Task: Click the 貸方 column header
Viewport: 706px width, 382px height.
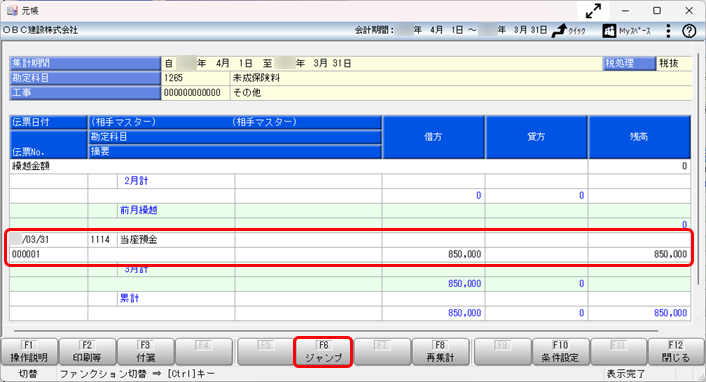Action: tap(536, 137)
